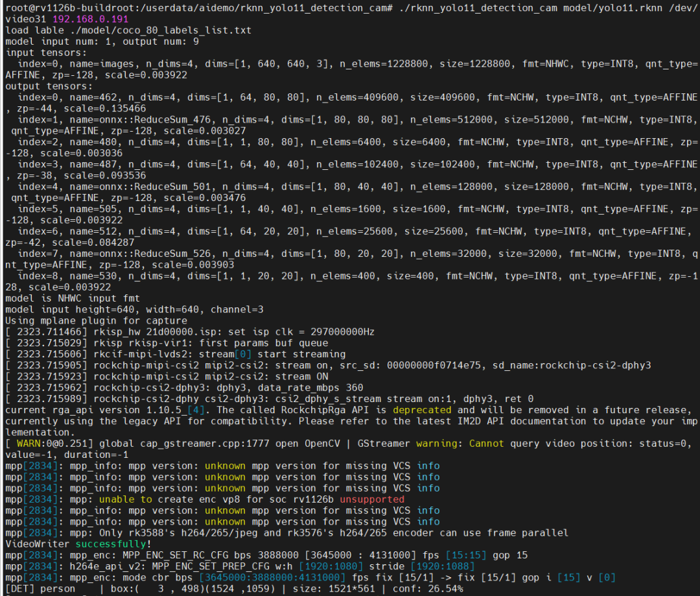Click the green word 'successfully'
Image resolution: width=700 pixels, height=596 pixels.
point(111,544)
